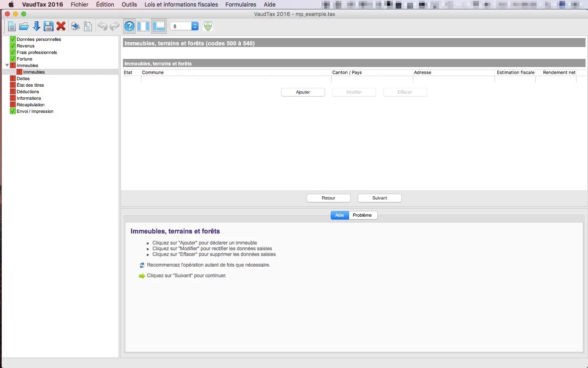Click the Commune column header

[236, 72]
